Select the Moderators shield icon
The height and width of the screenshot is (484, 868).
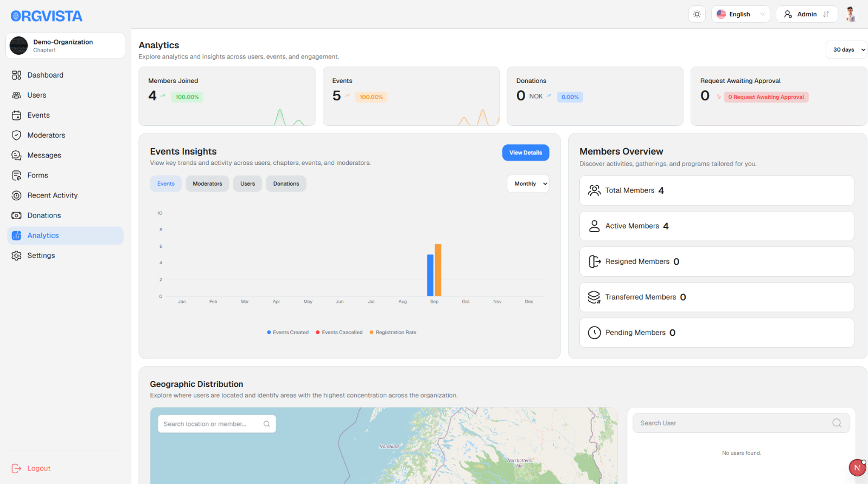click(x=16, y=135)
